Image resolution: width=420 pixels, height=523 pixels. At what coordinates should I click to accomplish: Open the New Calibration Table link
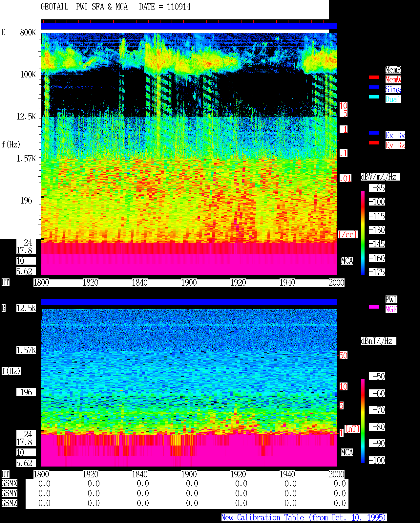(x=304, y=518)
